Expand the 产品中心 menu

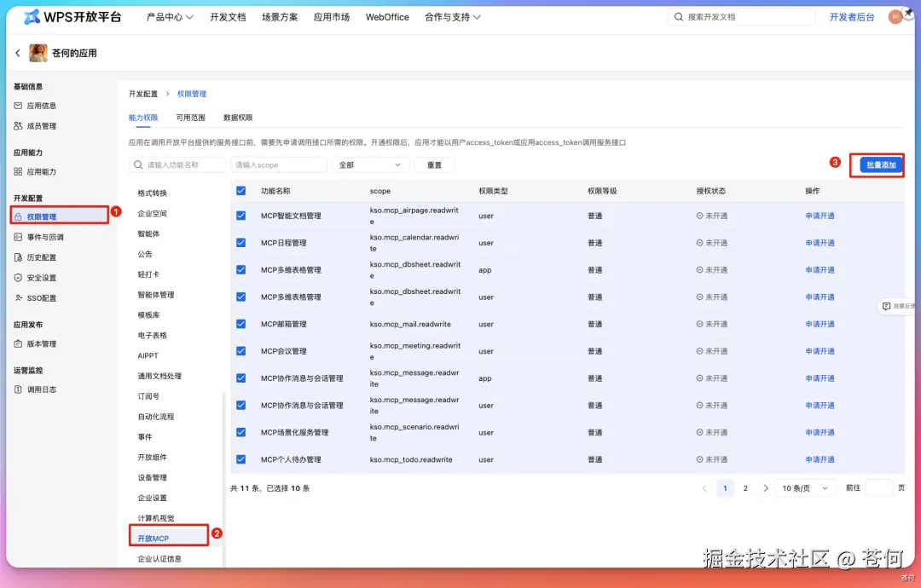[x=170, y=17]
